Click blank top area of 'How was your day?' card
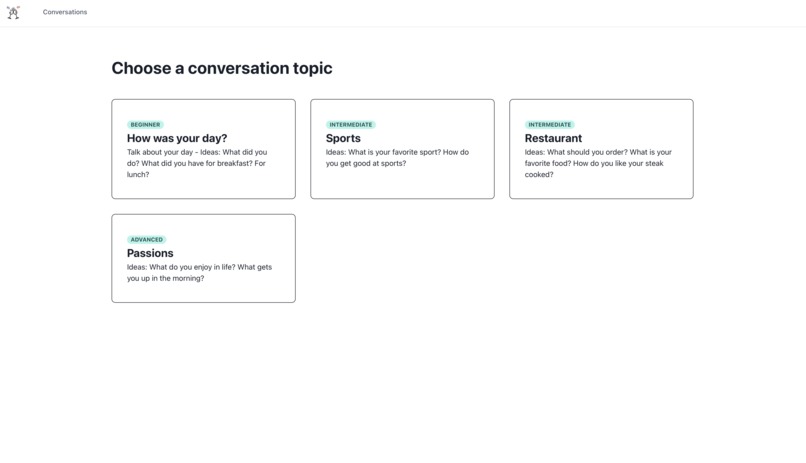 204,110
